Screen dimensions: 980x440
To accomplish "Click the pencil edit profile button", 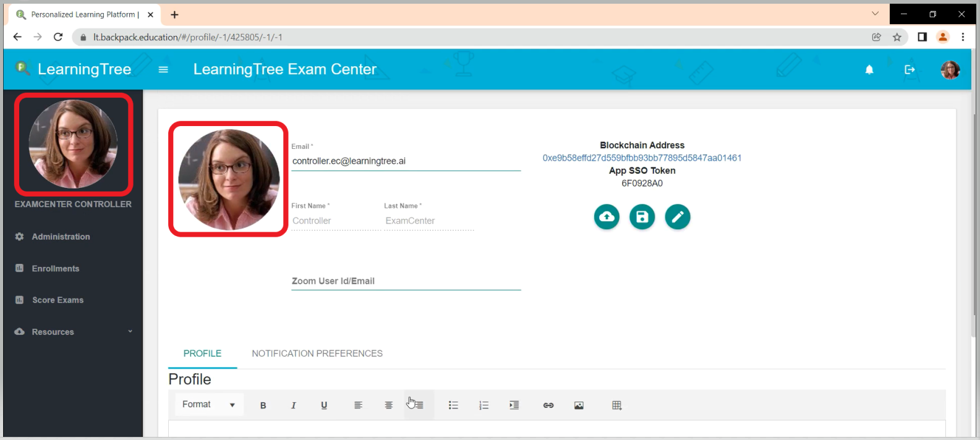I will click(x=678, y=217).
